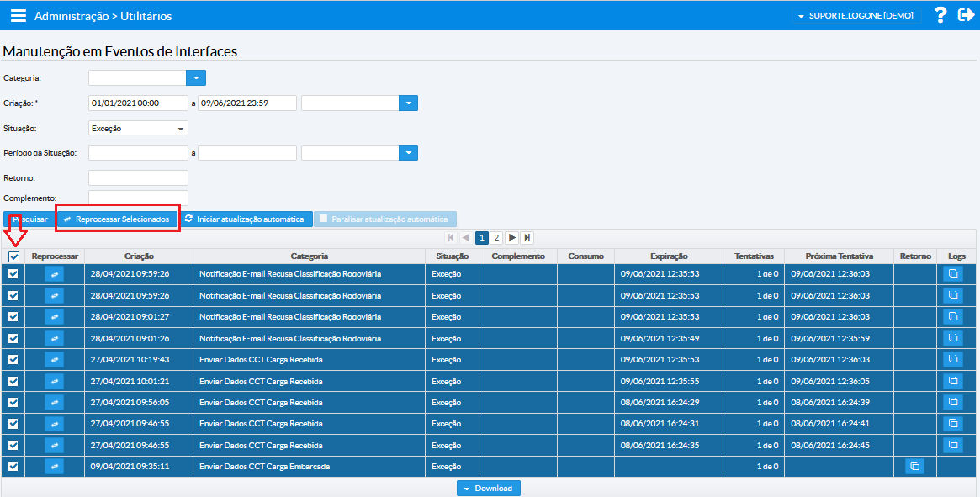Screen dimensions: 980x497
Task: Click reprocess icon in first table row
Action: point(55,273)
